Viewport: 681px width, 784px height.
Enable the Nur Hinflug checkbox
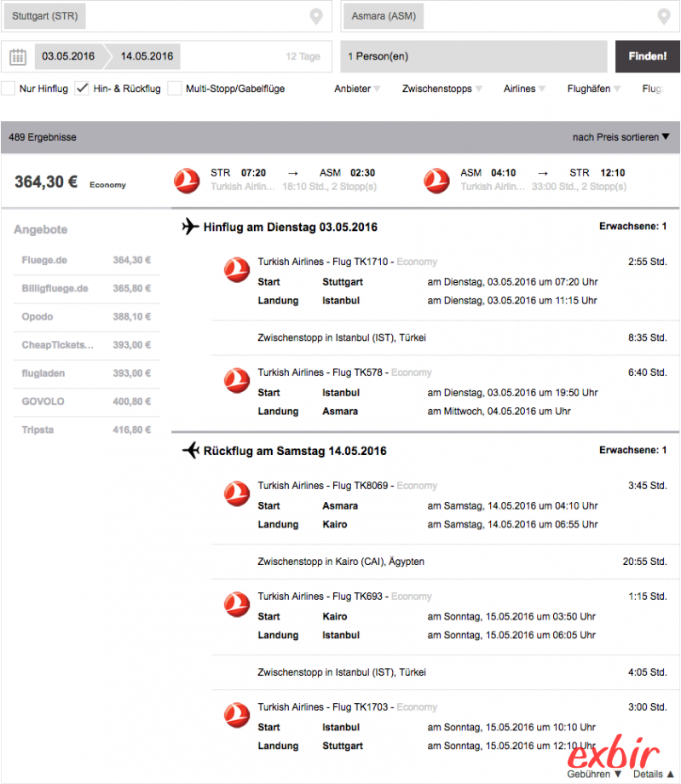[x=8, y=89]
